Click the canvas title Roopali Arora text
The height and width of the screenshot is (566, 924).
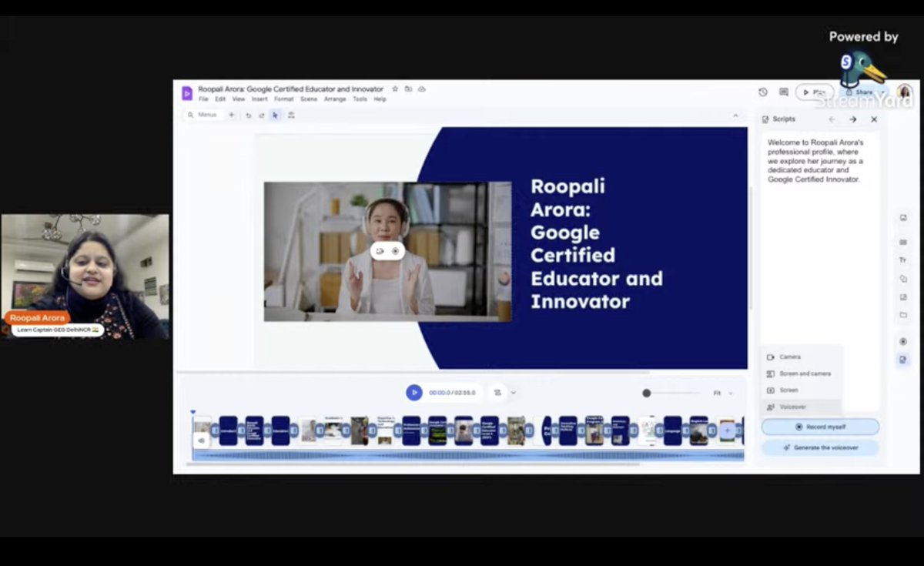(597, 243)
